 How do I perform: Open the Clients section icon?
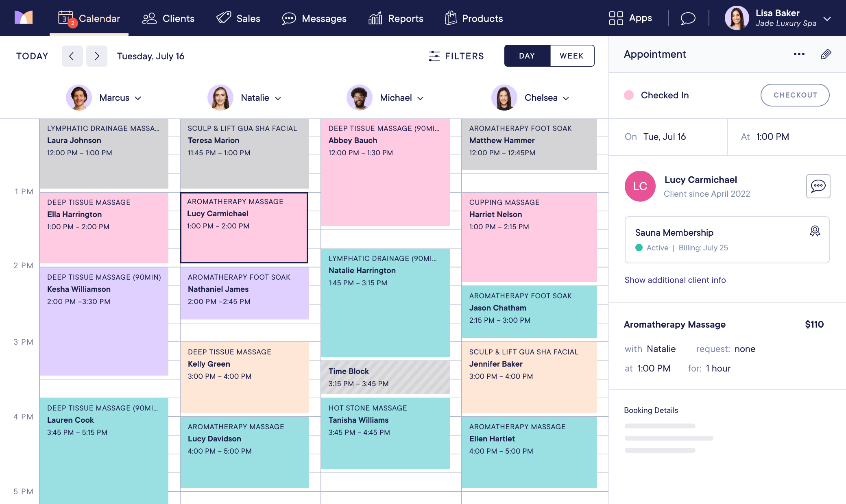(149, 18)
